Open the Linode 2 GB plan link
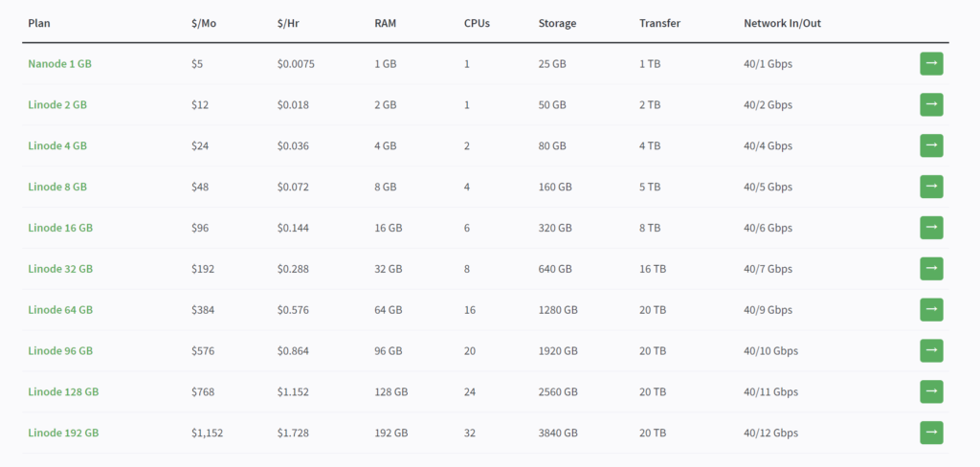980x467 pixels. point(57,105)
